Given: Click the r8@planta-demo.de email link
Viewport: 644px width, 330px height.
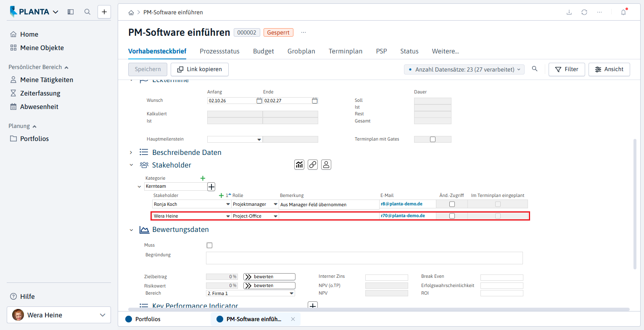Looking at the screenshot, I should (x=401, y=204).
